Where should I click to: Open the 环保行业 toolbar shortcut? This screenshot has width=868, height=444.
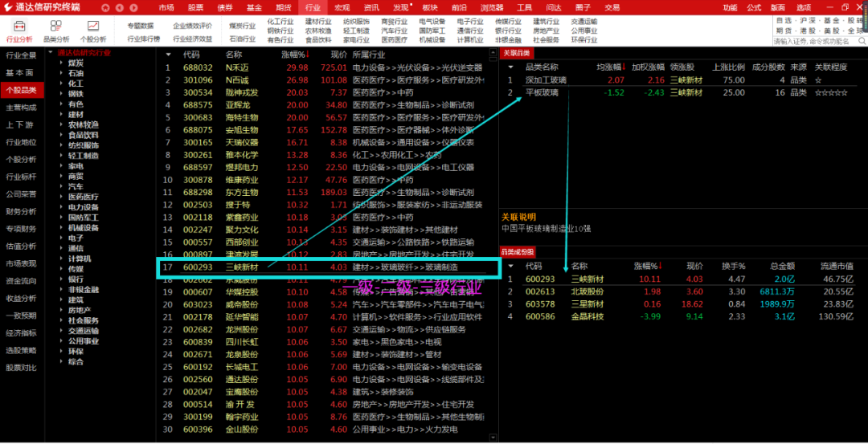584,40
